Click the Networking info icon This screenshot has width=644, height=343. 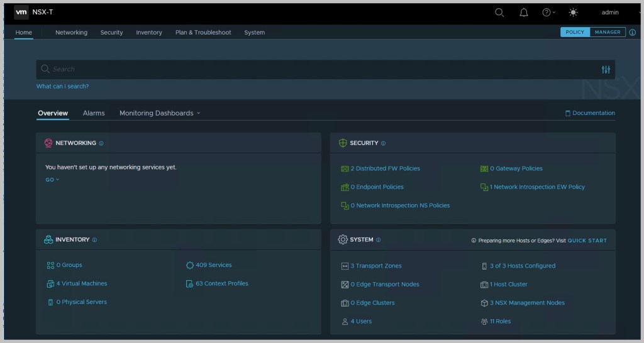[101, 143]
